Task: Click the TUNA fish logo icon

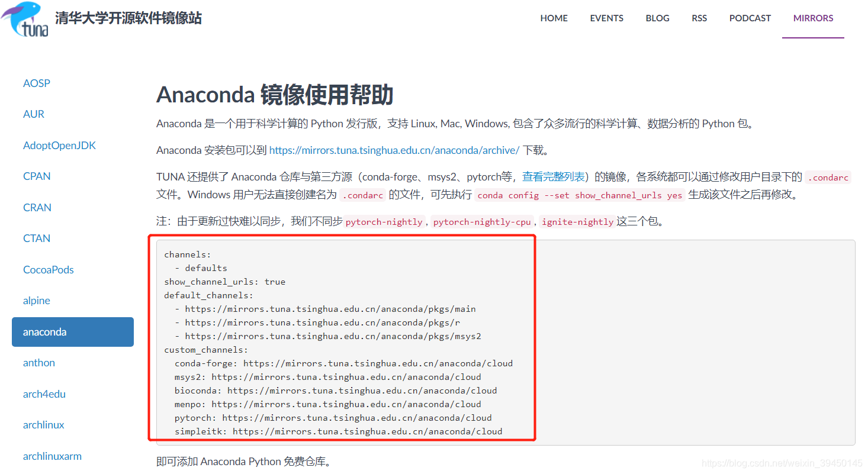Action: click(x=25, y=19)
